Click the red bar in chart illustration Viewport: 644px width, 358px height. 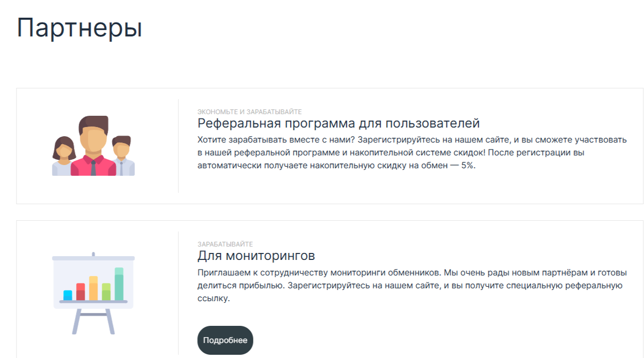tap(80, 292)
